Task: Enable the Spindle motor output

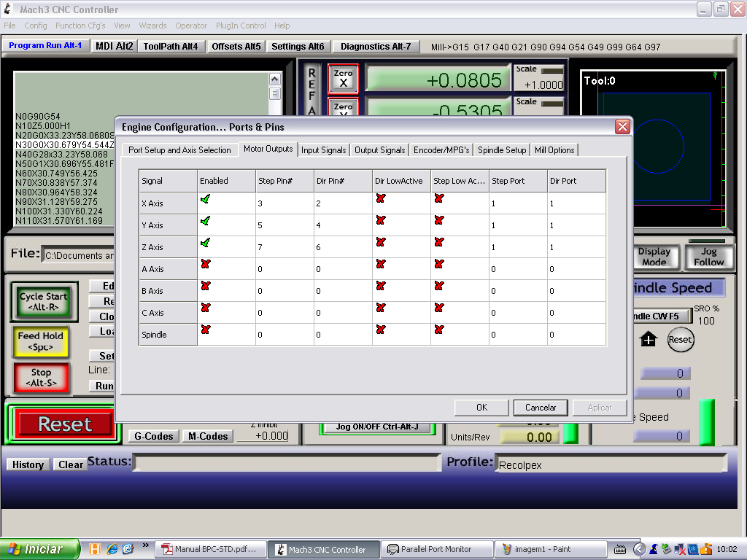Action: coord(206,330)
